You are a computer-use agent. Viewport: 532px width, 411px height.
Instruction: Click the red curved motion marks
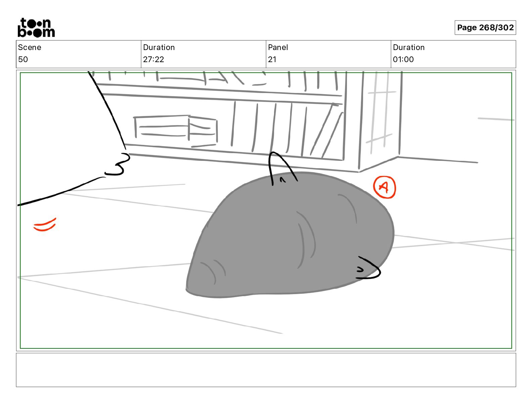point(45,225)
